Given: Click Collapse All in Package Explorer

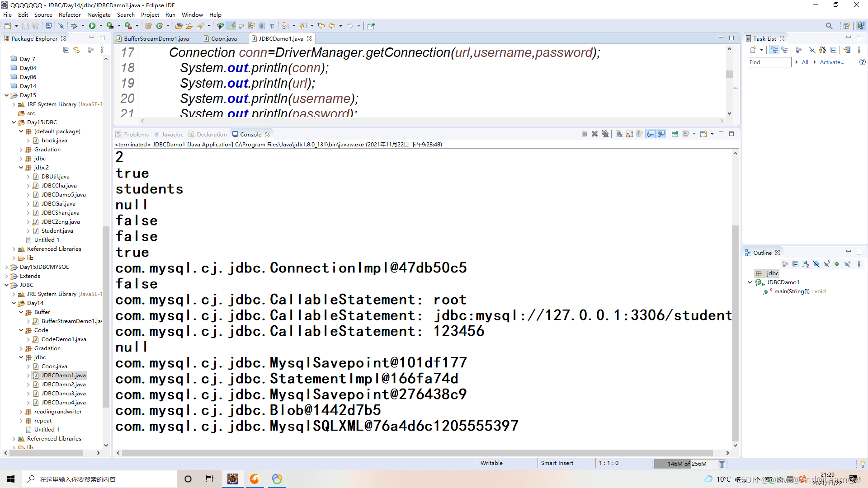Looking at the screenshot, I should (x=66, y=50).
